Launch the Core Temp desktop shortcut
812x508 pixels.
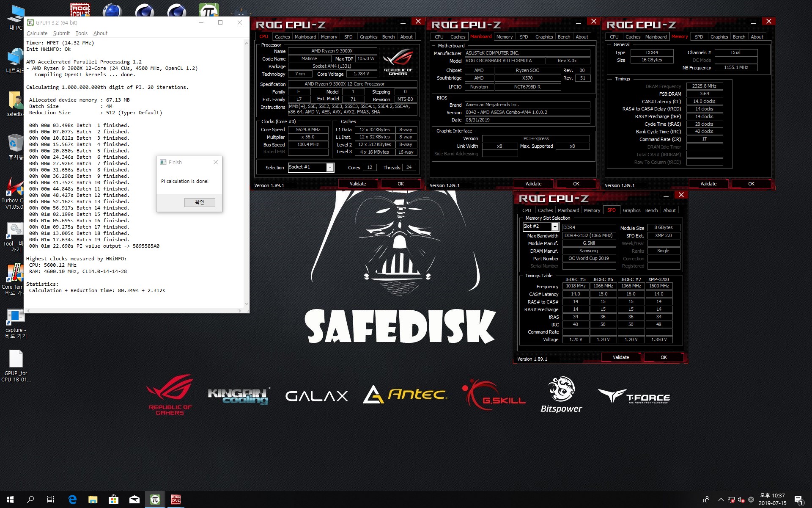point(14,279)
